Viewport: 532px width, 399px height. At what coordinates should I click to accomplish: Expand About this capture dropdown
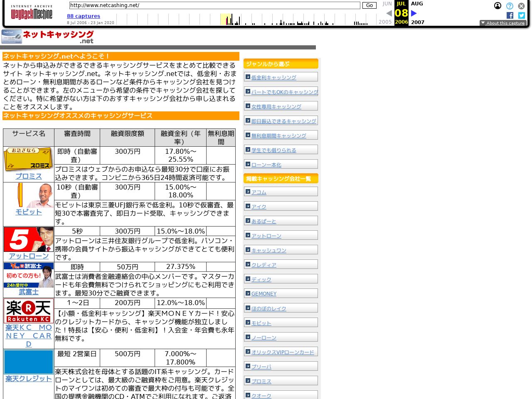tap(503, 23)
